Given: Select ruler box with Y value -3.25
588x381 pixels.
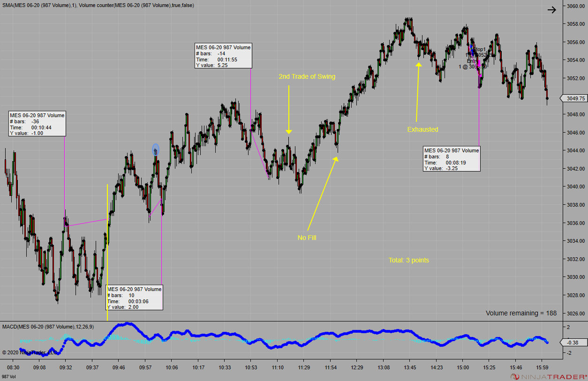Looking at the screenshot, I should coord(452,159).
